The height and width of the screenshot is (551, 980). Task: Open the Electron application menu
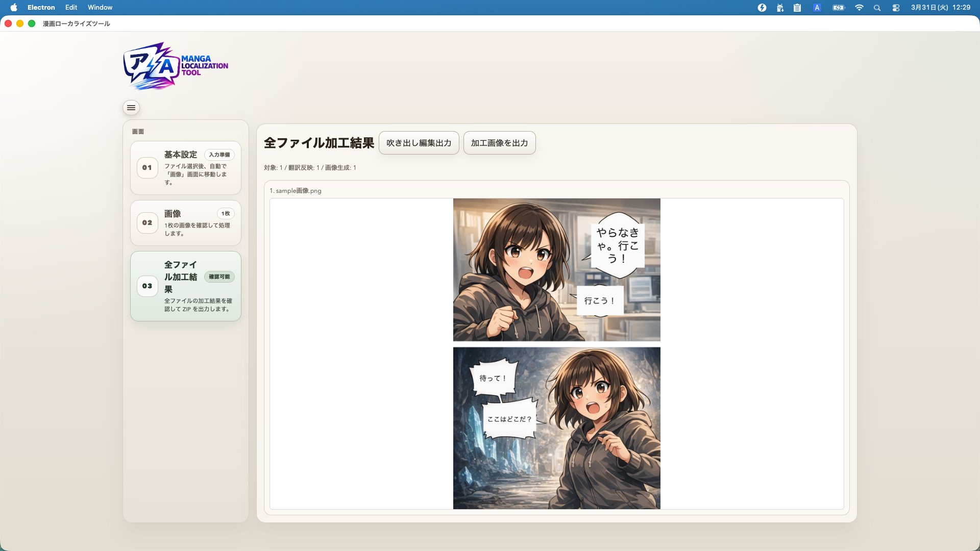click(x=41, y=7)
